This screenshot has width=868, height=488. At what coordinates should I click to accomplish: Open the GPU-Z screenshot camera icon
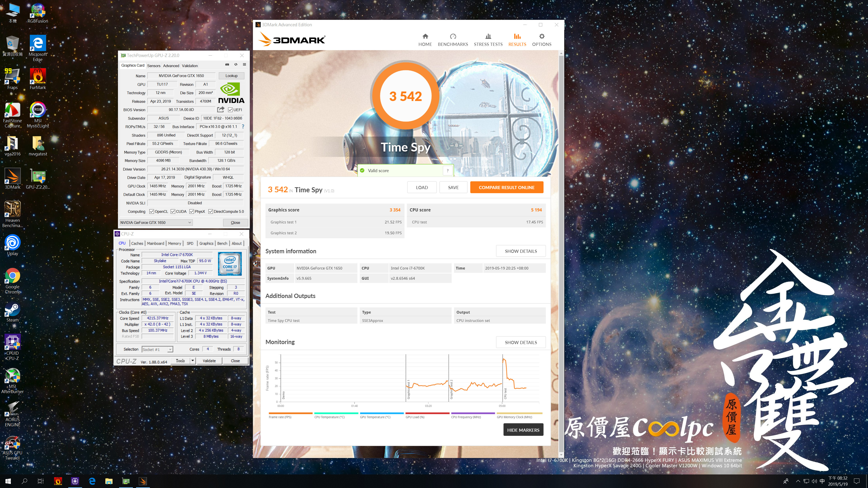coord(227,65)
